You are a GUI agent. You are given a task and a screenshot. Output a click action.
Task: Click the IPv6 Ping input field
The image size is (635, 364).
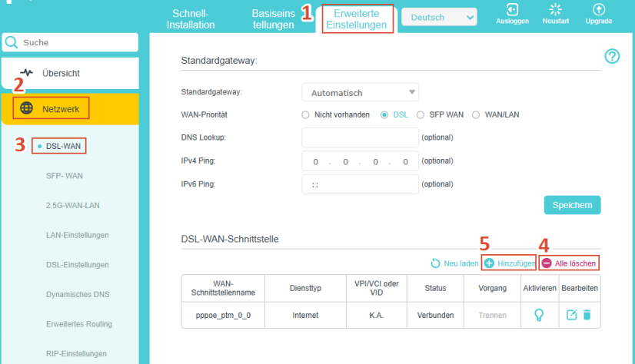[360, 184]
